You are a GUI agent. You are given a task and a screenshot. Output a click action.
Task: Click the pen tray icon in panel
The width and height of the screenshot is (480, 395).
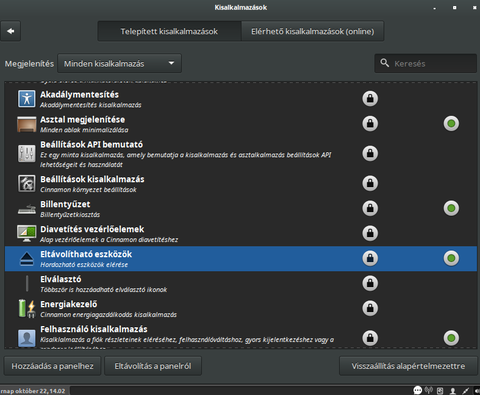[x=465, y=391]
